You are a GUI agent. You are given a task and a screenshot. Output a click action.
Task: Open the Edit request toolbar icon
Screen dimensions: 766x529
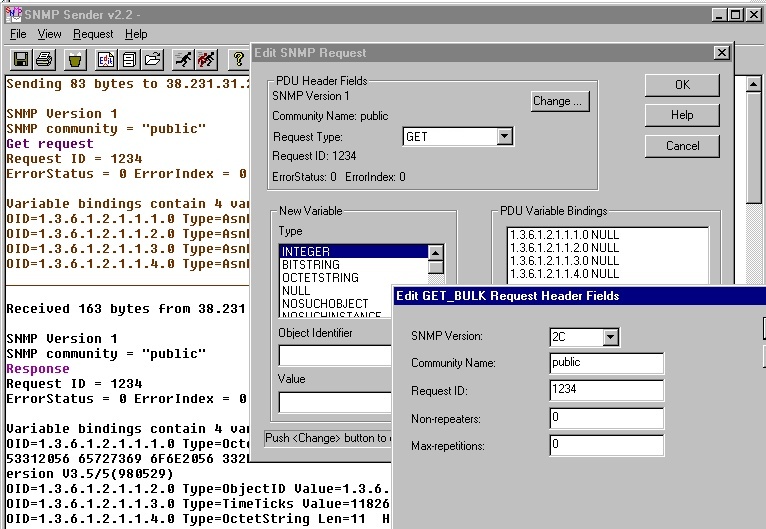click(x=105, y=60)
